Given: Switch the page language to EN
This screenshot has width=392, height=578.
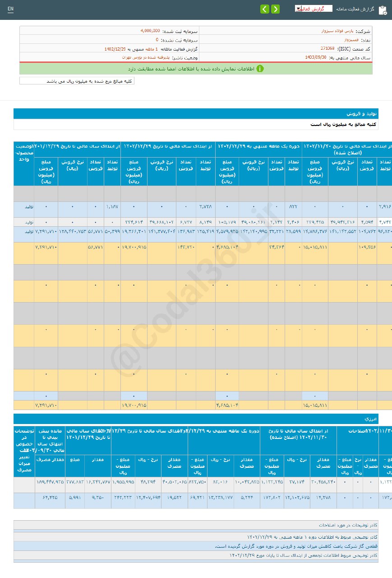Looking at the screenshot, I should pos(10,9).
